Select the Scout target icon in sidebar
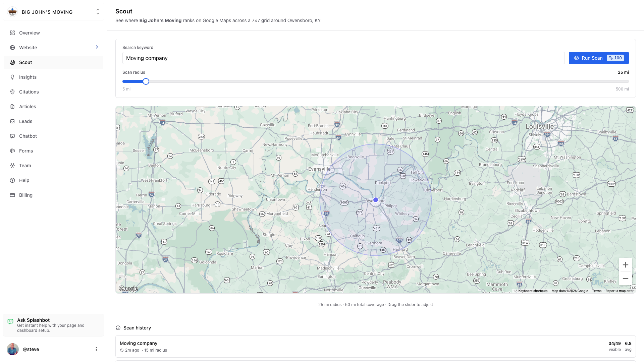 (12, 62)
